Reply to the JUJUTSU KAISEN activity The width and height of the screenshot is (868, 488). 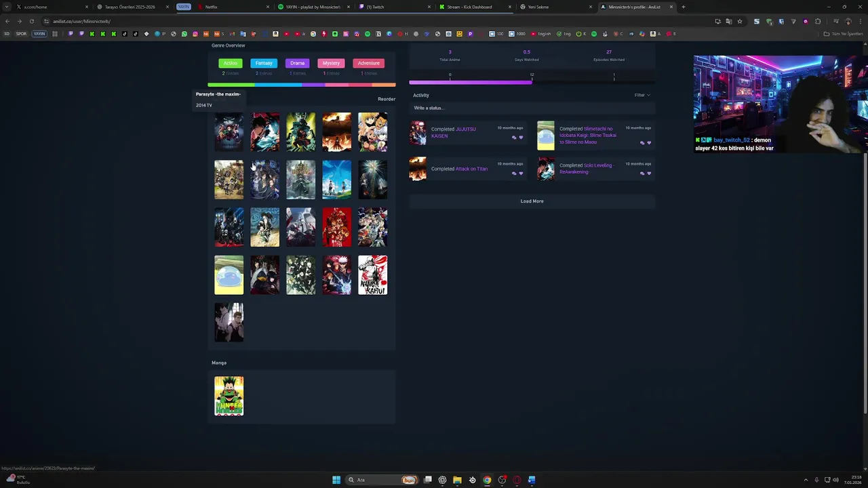click(x=514, y=138)
